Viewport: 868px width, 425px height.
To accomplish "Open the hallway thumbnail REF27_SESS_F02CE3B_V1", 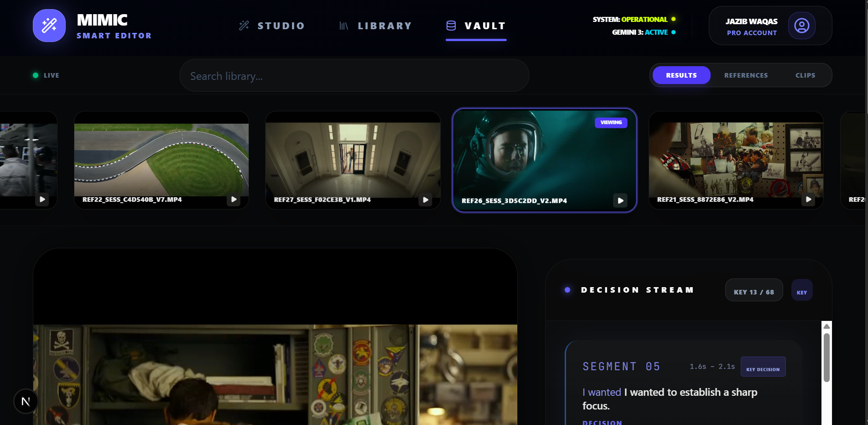I will pos(353,160).
